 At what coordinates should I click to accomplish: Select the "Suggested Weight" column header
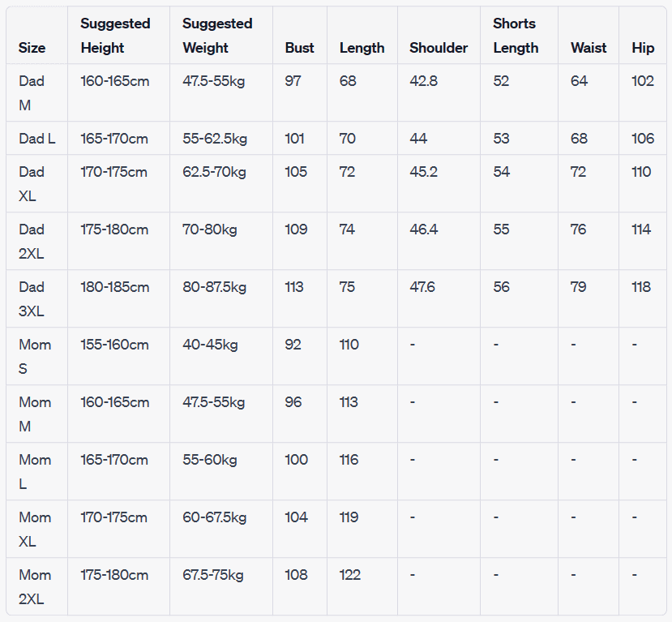click(x=217, y=36)
